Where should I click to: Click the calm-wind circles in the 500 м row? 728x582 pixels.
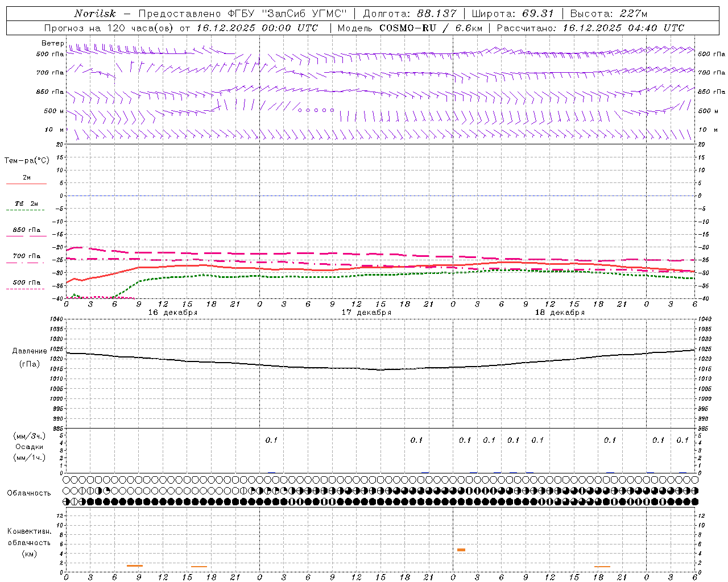pyautogui.click(x=316, y=110)
